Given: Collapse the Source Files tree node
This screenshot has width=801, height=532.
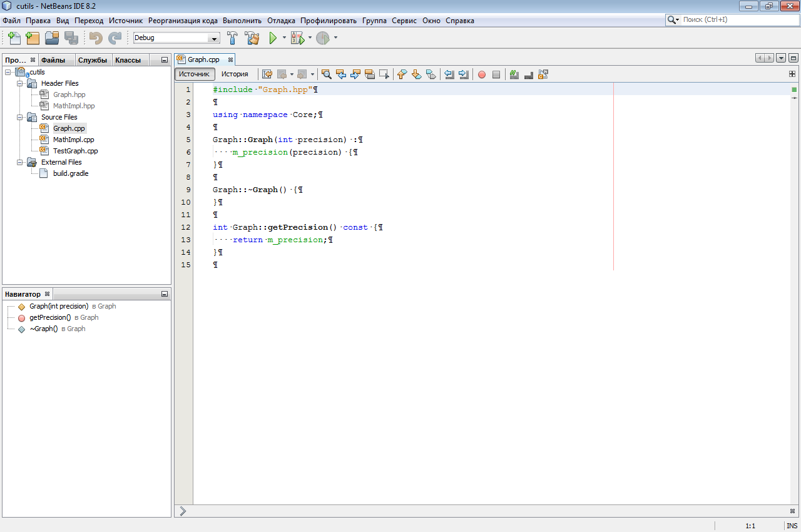Looking at the screenshot, I should [x=19, y=117].
